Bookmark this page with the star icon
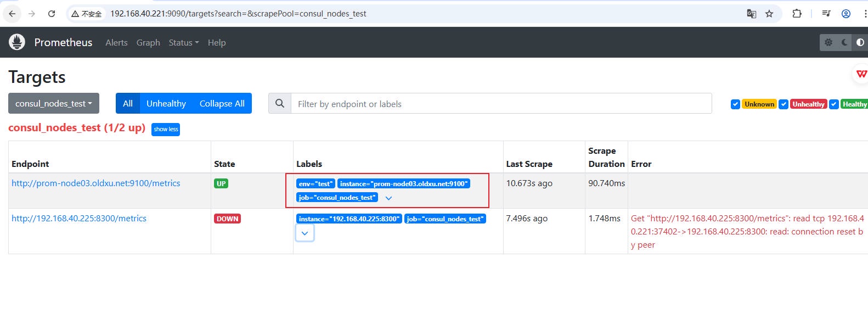 point(769,14)
